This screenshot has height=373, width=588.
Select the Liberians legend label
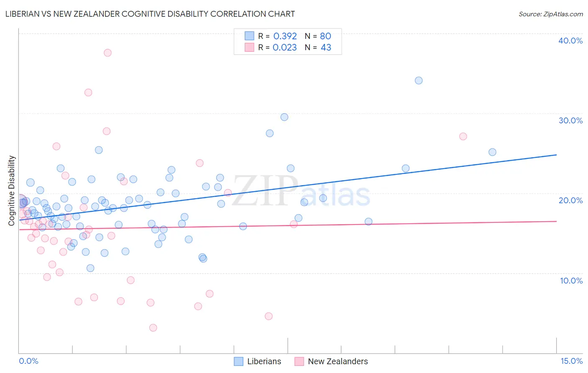click(x=264, y=361)
